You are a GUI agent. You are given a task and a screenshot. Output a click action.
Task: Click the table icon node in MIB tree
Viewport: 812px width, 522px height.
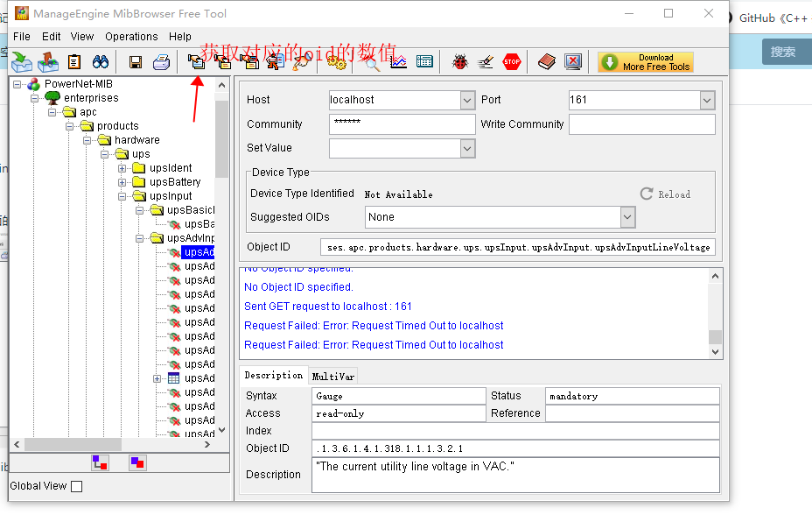click(174, 378)
